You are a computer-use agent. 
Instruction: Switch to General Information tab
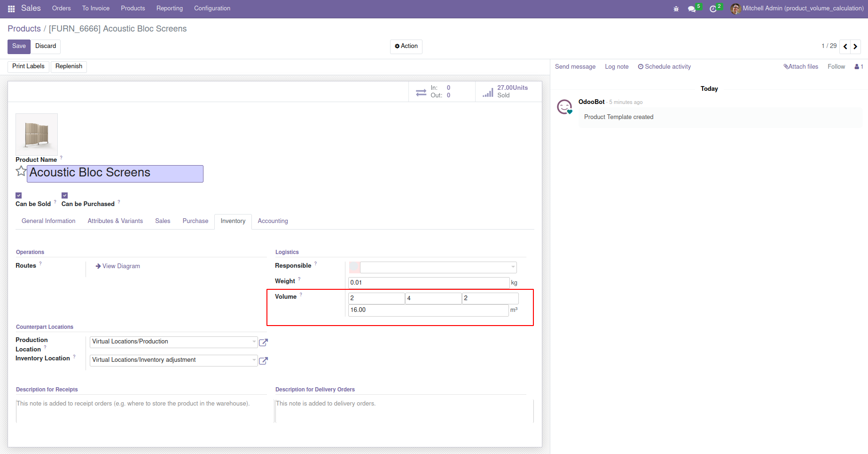coord(48,221)
